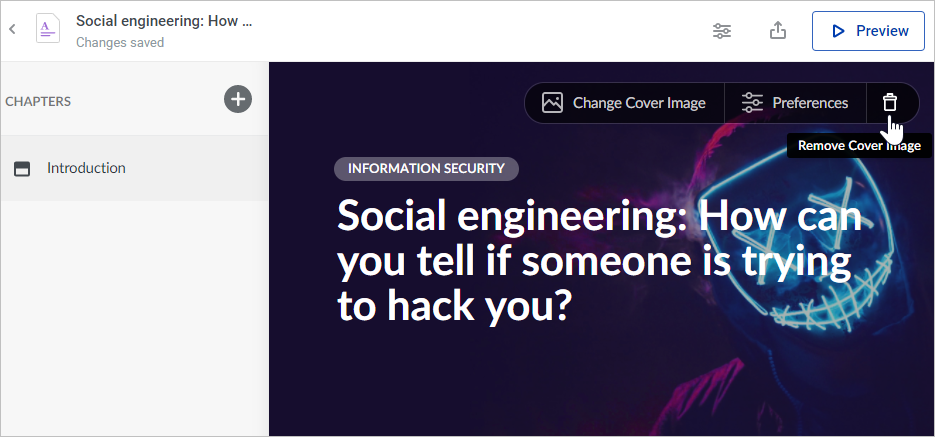Viewport: 935px width, 437px height.
Task: Click the Introduction chapter page icon
Action: (x=22, y=169)
